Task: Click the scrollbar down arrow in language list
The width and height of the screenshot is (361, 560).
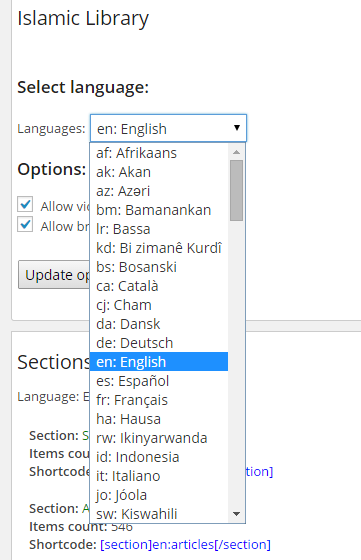Action: pyautogui.click(x=236, y=514)
